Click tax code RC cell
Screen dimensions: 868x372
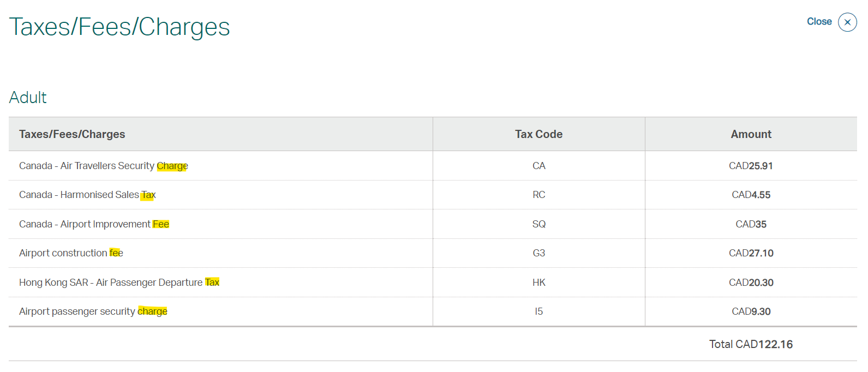[x=538, y=195]
